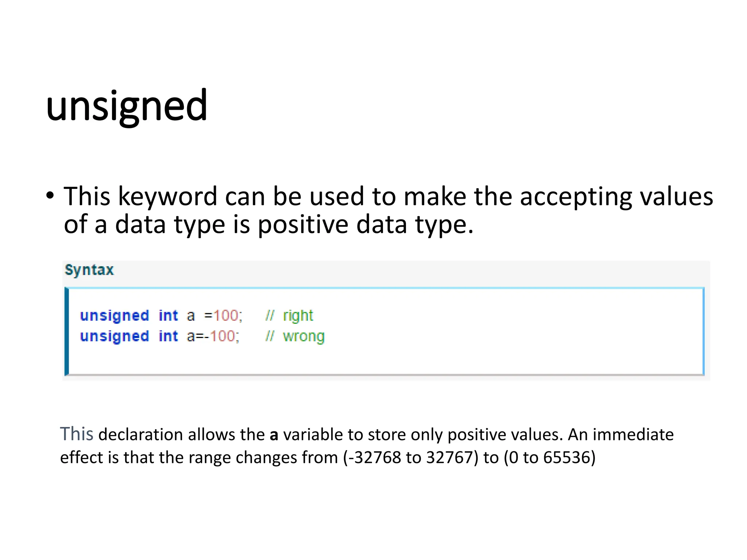Viewport: 747px width, 560px height.
Task: Click the first 'unsigned' keyword in code
Action: (x=115, y=316)
